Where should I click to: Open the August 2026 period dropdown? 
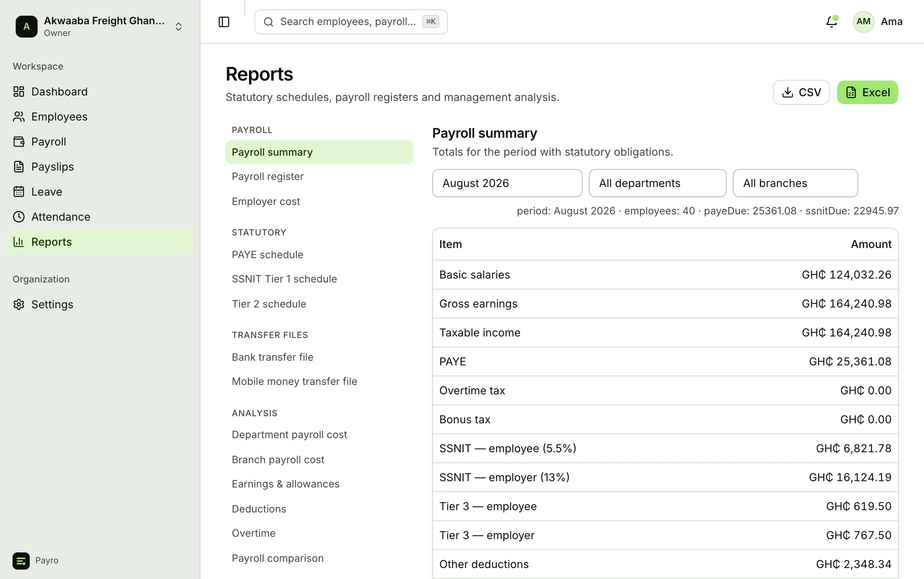pos(507,183)
